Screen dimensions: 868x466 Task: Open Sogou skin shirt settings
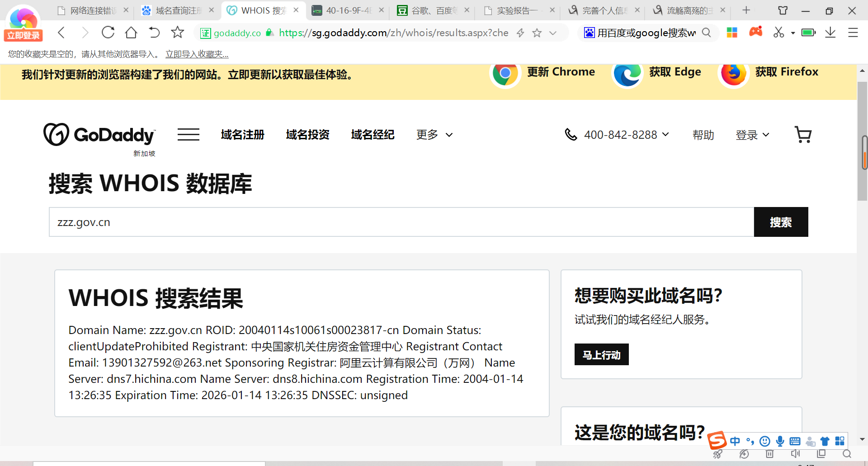pos(825,441)
